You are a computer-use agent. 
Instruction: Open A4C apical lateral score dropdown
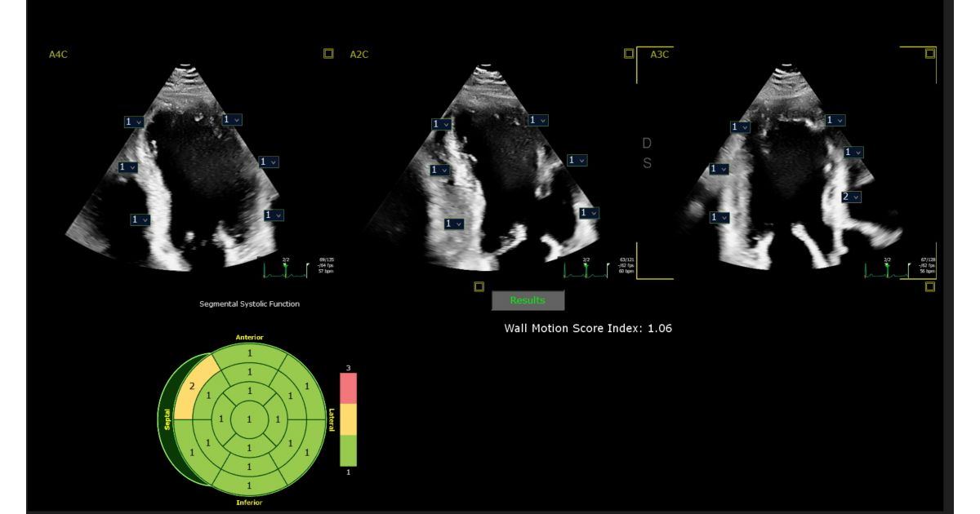[x=233, y=119]
